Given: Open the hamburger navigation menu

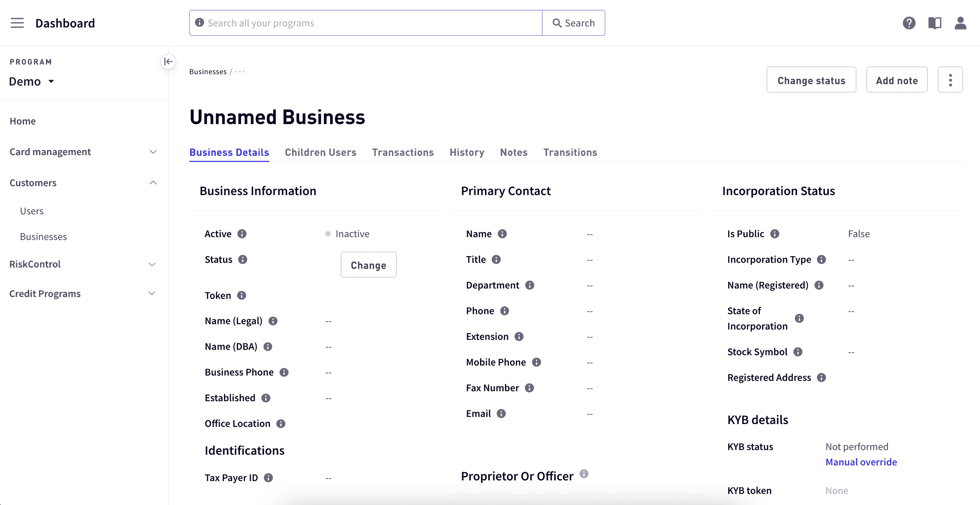Looking at the screenshot, I should 17,23.
